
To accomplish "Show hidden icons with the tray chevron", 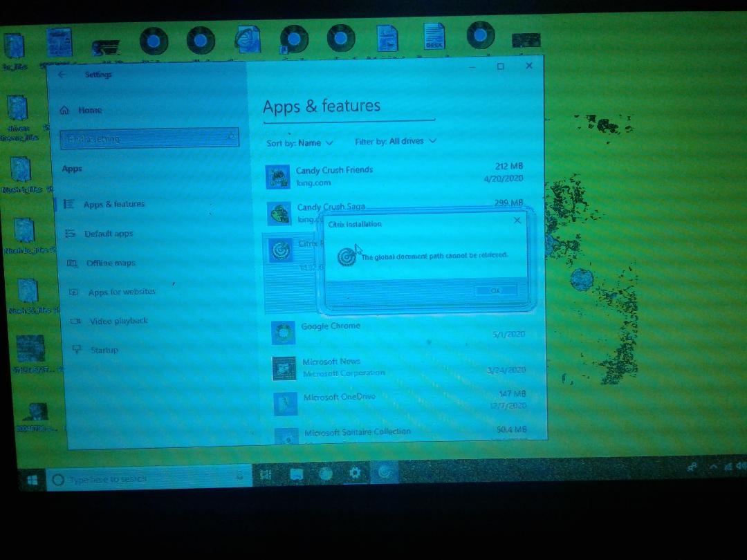I will (x=713, y=467).
